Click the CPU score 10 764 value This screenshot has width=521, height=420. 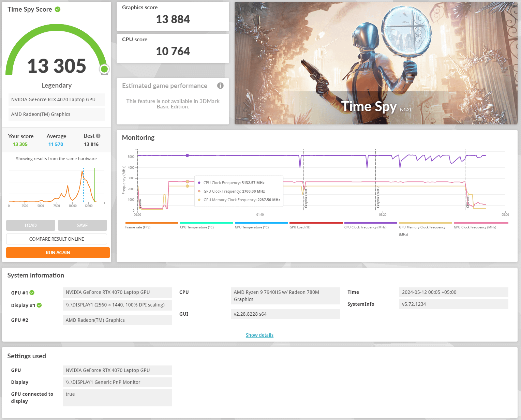[x=173, y=51]
